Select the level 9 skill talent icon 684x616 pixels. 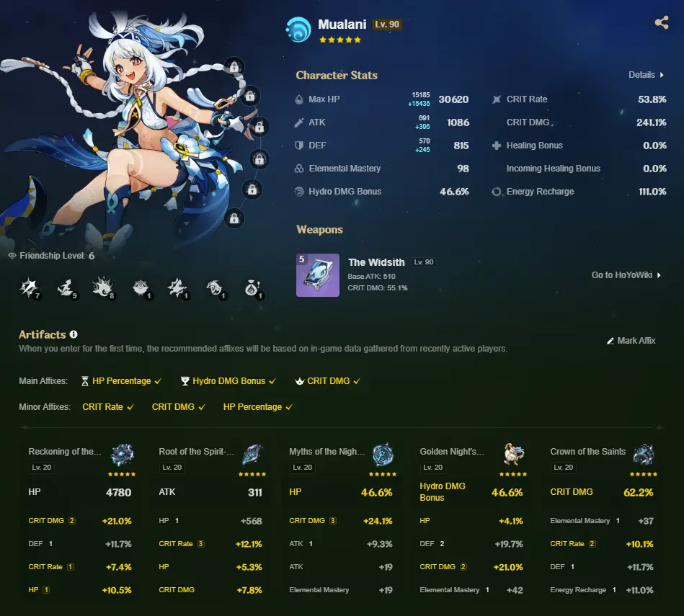click(66, 287)
